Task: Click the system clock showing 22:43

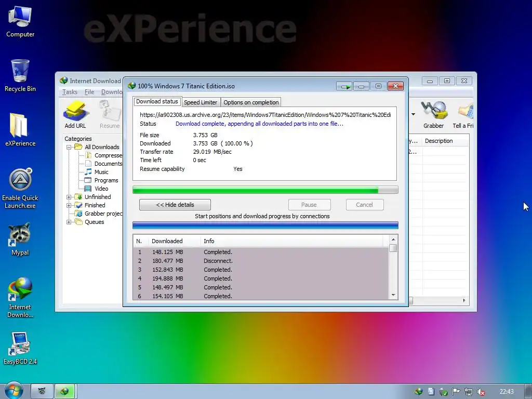Action: (507, 392)
